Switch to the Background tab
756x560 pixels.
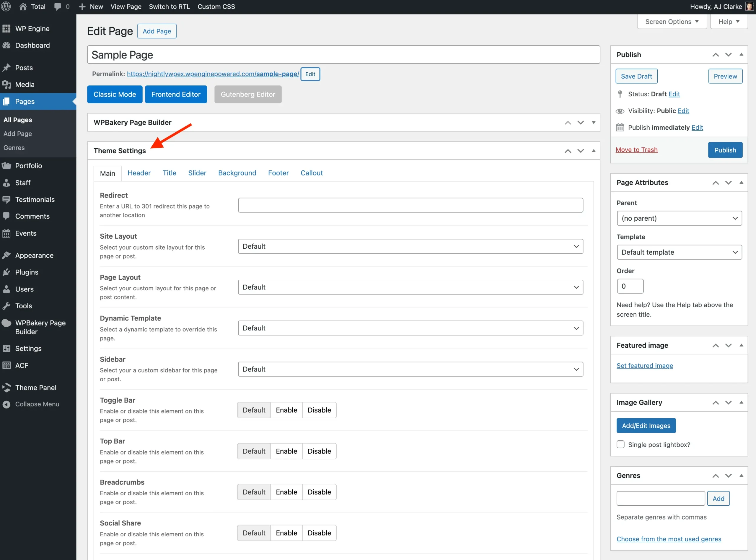(237, 173)
